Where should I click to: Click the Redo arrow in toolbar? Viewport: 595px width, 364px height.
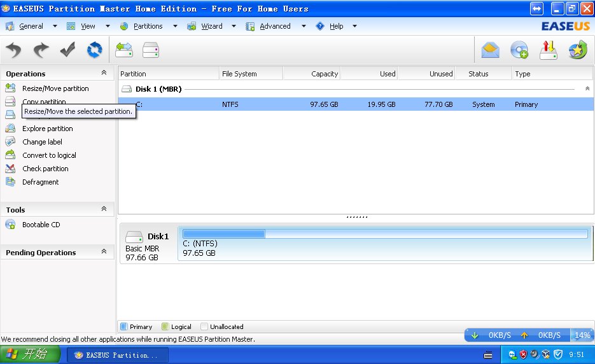coord(41,50)
